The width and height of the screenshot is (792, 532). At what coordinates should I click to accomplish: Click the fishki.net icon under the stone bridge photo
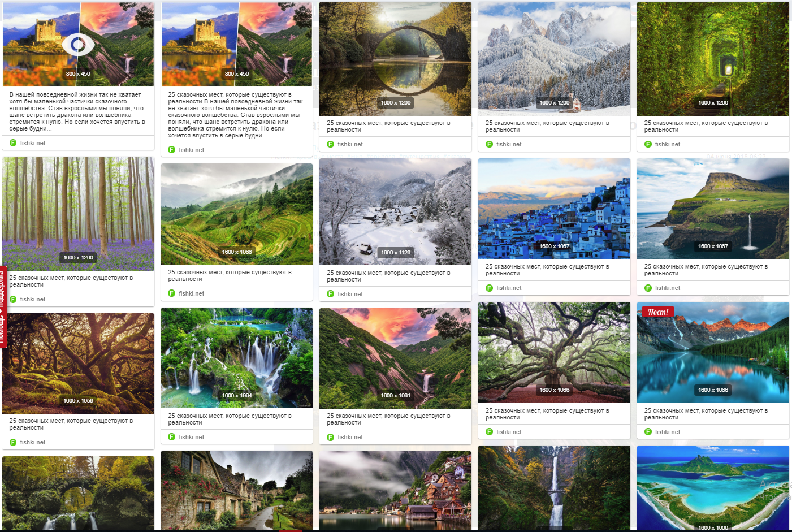pos(331,144)
